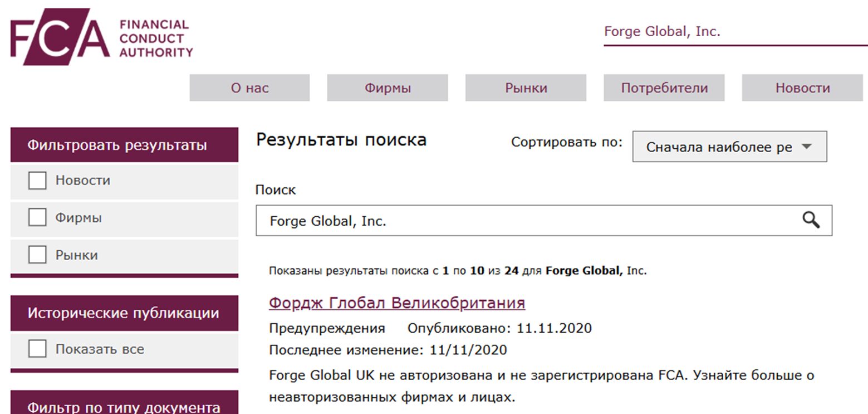This screenshot has width=868, height=414.
Task: Tick the Фирмы filter checkbox
Action: [37, 218]
